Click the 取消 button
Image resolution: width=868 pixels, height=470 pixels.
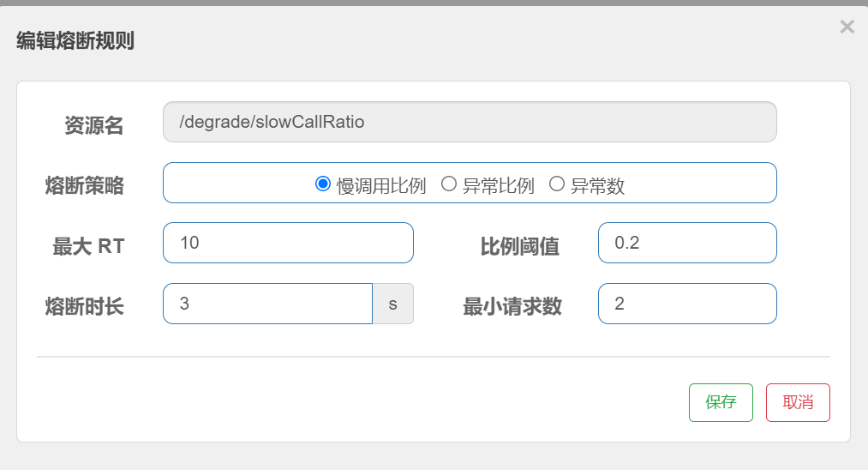(x=798, y=402)
